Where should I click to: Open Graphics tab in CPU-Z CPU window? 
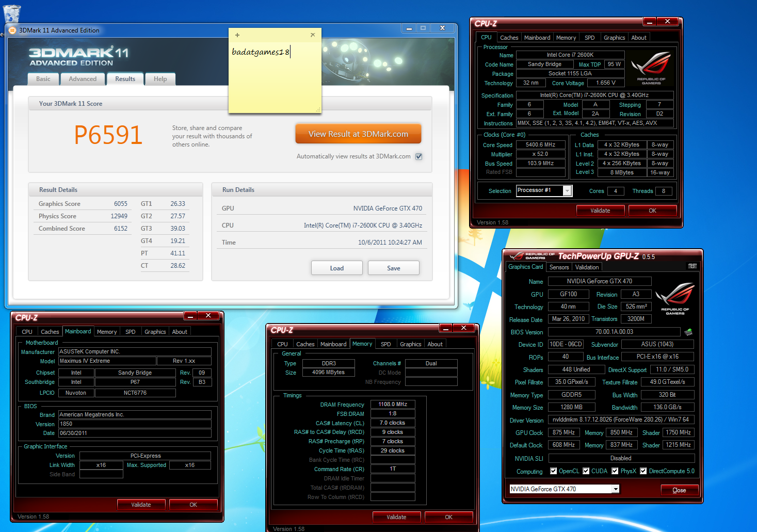click(614, 38)
